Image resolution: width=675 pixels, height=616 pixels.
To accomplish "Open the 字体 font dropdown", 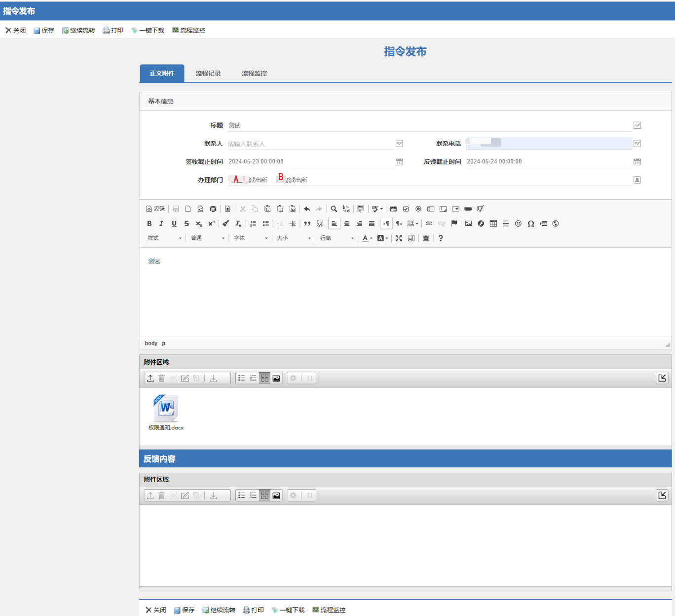I will pyautogui.click(x=251, y=238).
